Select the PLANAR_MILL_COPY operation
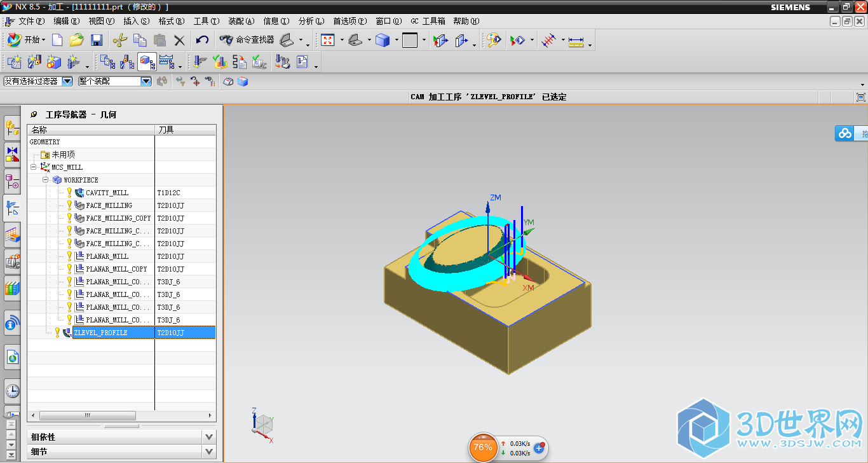Image resolution: width=868 pixels, height=463 pixels. [x=117, y=269]
